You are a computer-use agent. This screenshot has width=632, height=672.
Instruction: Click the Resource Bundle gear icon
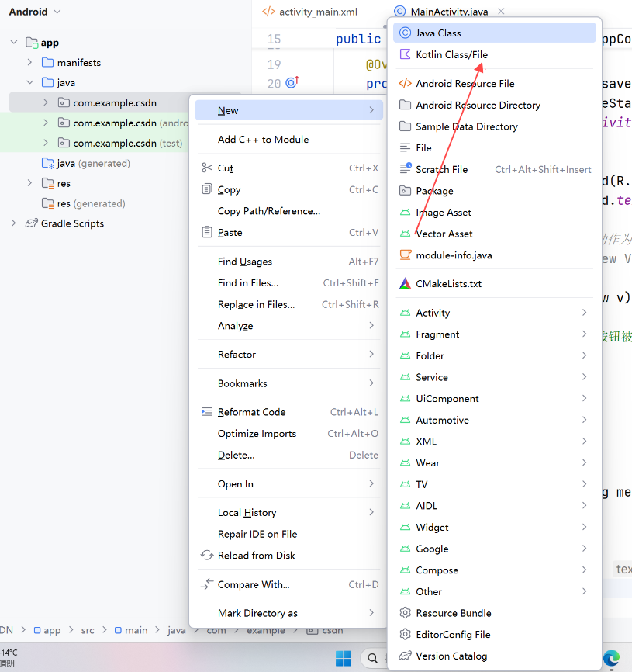[405, 613]
